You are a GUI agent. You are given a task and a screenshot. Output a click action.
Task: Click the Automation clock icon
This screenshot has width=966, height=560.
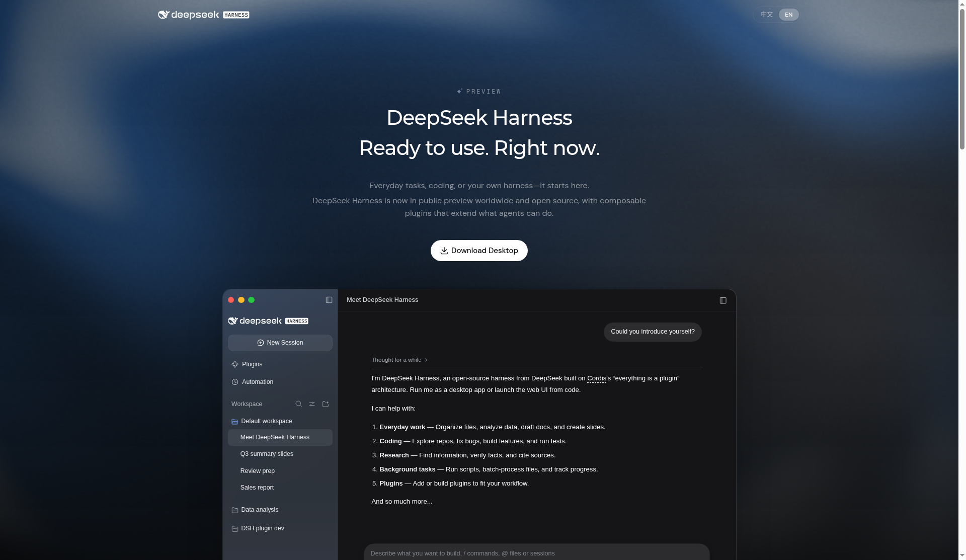235,382
